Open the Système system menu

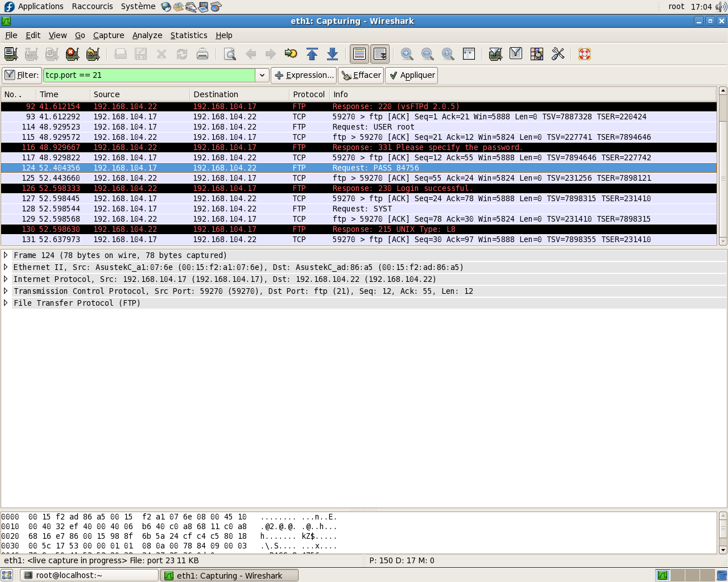138,6
